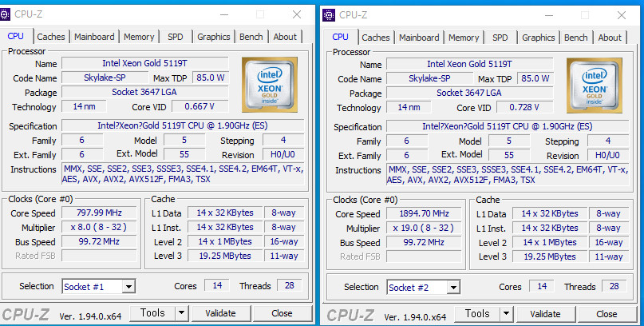
Task: Click multiplier value x 8.0 ( 8 - 32 )
Action: [99, 228]
